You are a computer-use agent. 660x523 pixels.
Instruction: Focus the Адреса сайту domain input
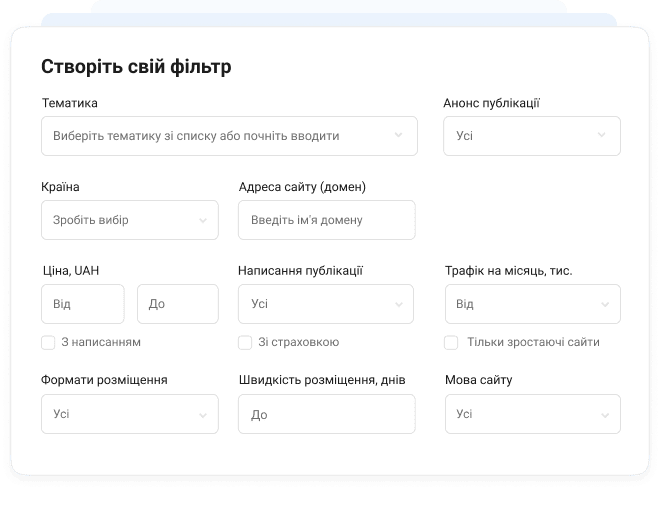(x=326, y=220)
